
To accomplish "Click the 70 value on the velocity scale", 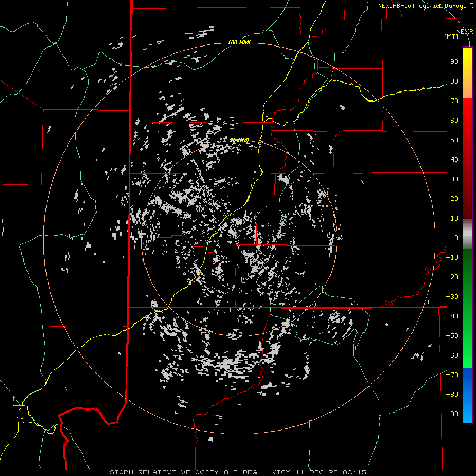I will point(454,101).
